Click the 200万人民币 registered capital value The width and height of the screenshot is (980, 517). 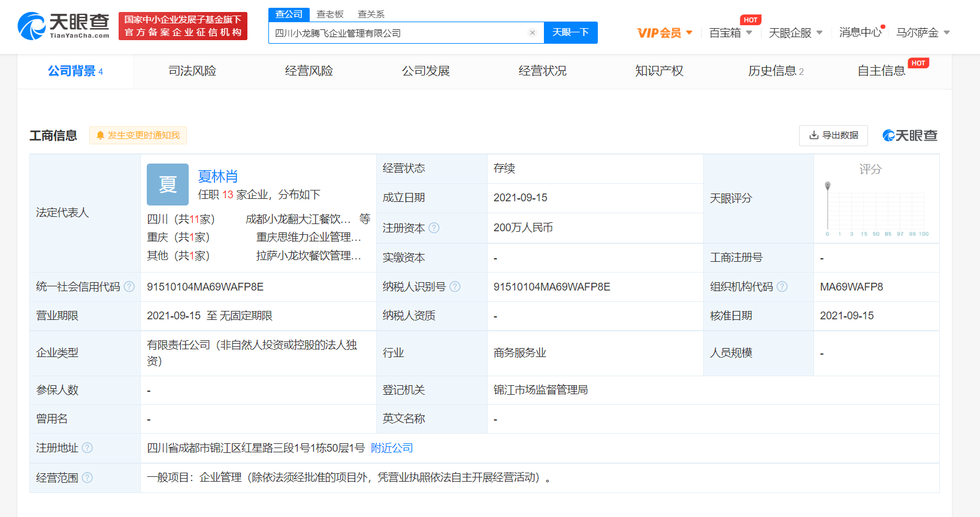(x=523, y=228)
